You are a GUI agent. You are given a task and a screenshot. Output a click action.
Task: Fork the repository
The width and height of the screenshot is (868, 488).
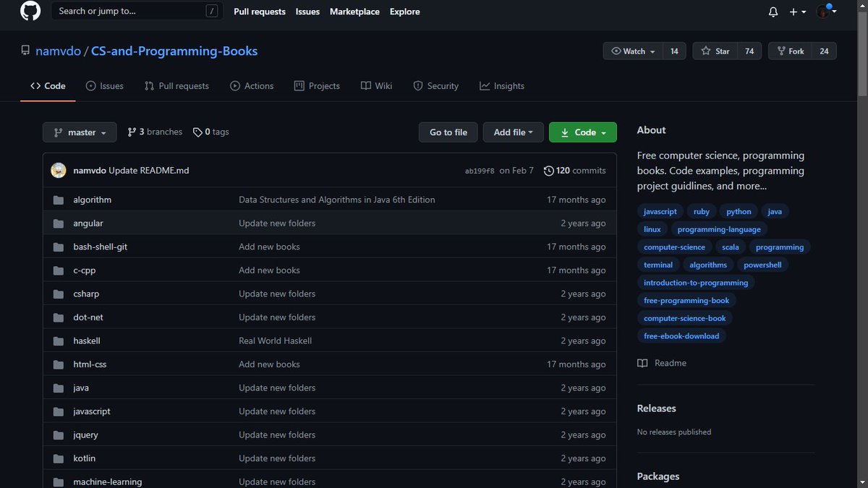[x=790, y=51]
